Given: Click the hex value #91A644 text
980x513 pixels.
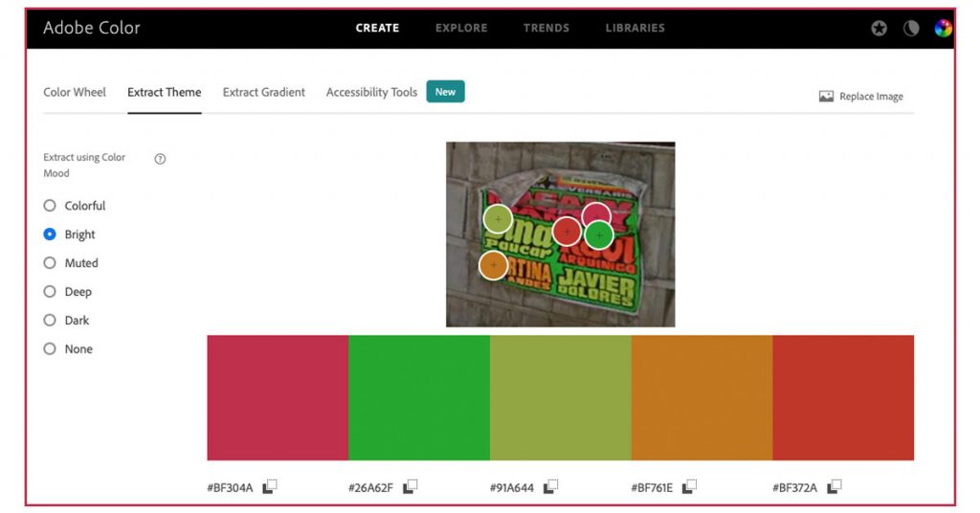Looking at the screenshot, I should point(512,488).
